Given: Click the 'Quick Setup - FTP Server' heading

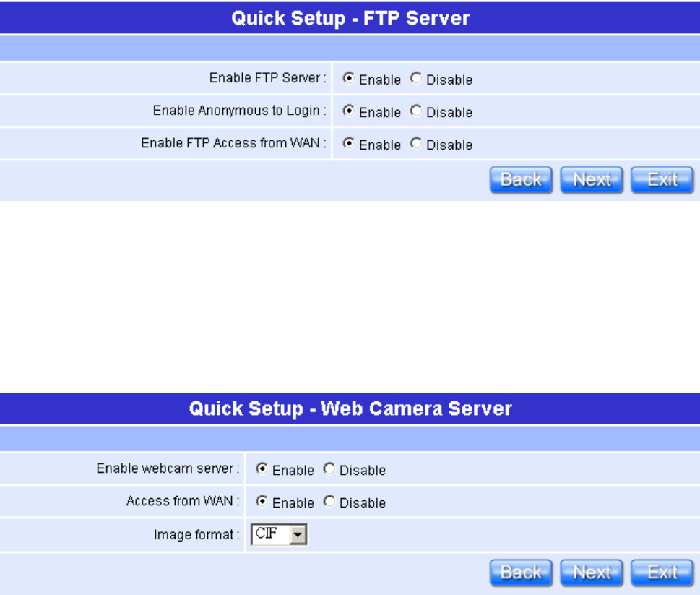Looking at the screenshot, I should pos(350,19).
